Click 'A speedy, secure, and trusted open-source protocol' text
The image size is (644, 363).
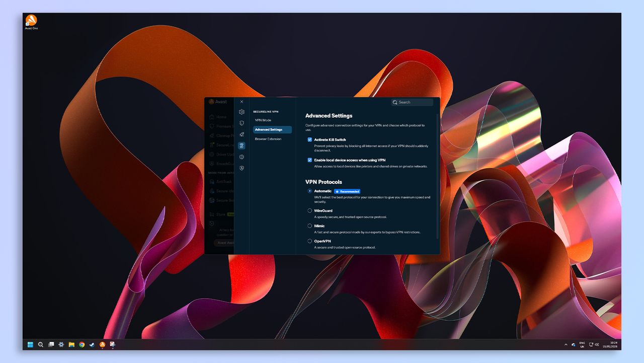point(351,217)
